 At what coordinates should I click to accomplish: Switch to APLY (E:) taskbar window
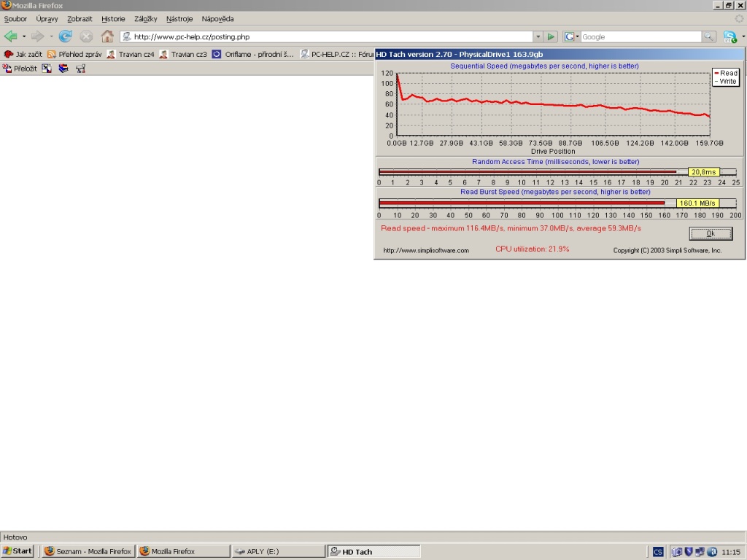(x=277, y=551)
